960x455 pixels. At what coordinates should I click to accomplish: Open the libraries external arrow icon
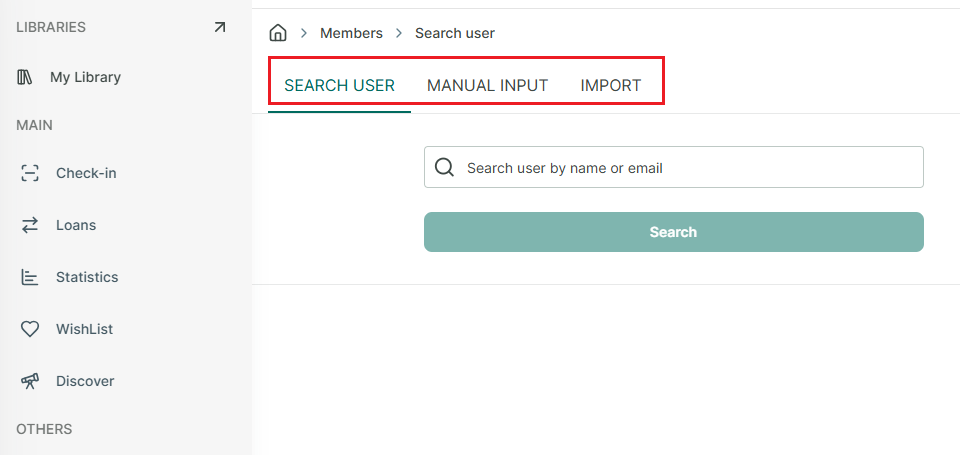(x=219, y=27)
